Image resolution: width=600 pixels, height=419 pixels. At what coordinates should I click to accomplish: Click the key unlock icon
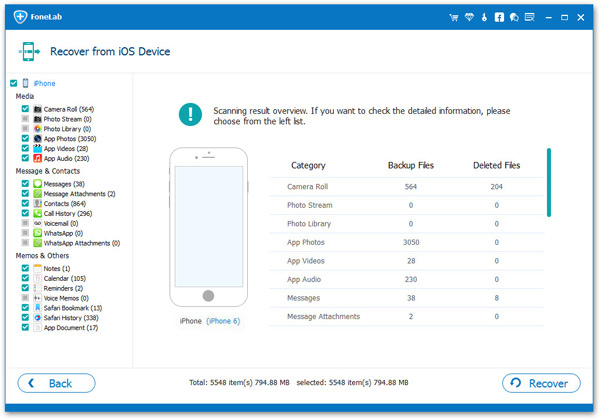tap(484, 17)
